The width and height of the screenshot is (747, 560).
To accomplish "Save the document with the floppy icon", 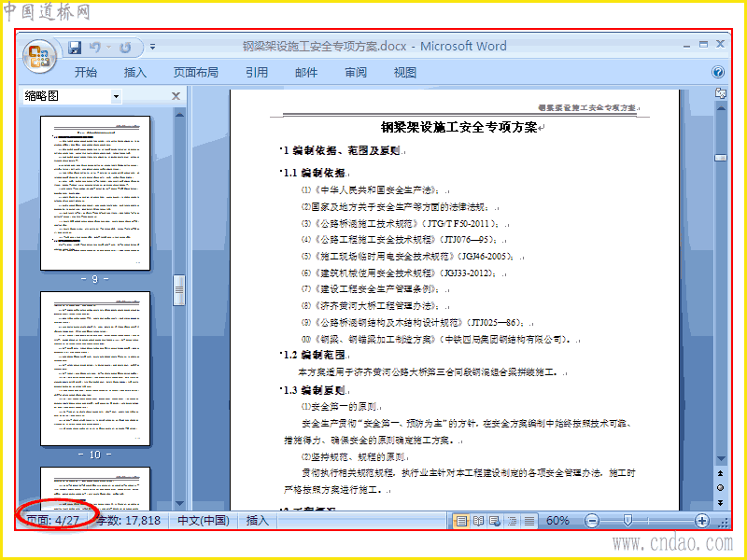I will (75, 48).
